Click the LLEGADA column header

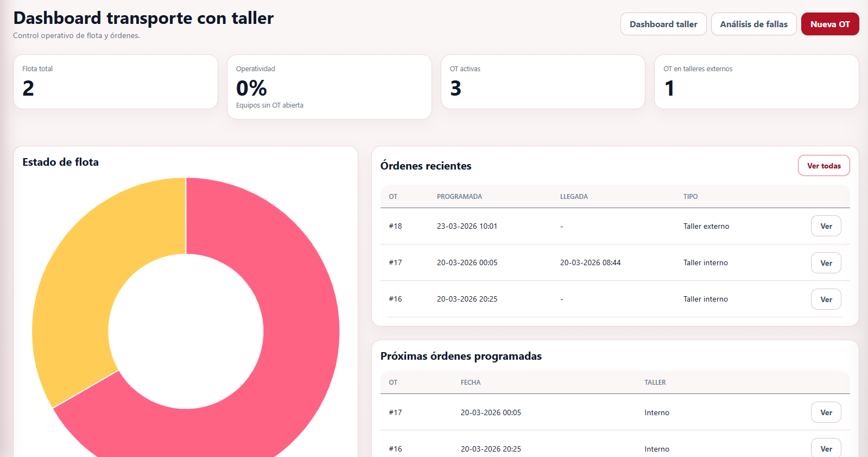[x=574, y=197]
